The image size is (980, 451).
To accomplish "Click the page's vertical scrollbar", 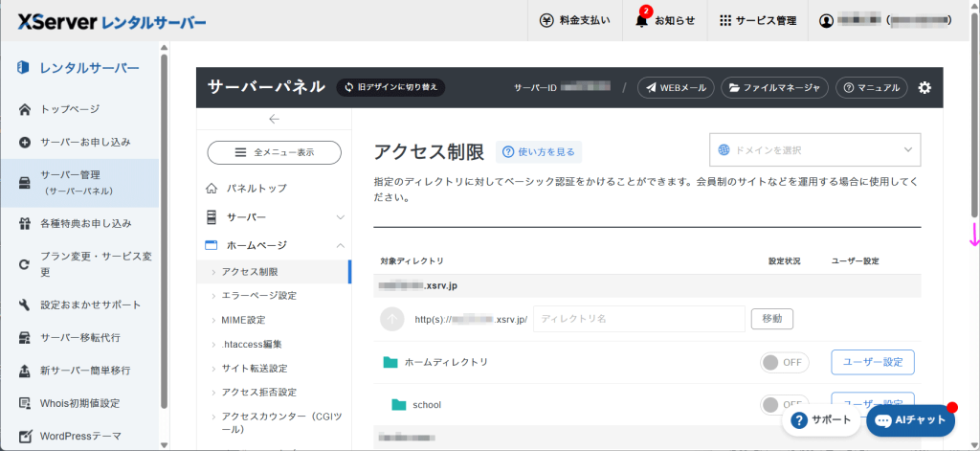I will [974, 115].
